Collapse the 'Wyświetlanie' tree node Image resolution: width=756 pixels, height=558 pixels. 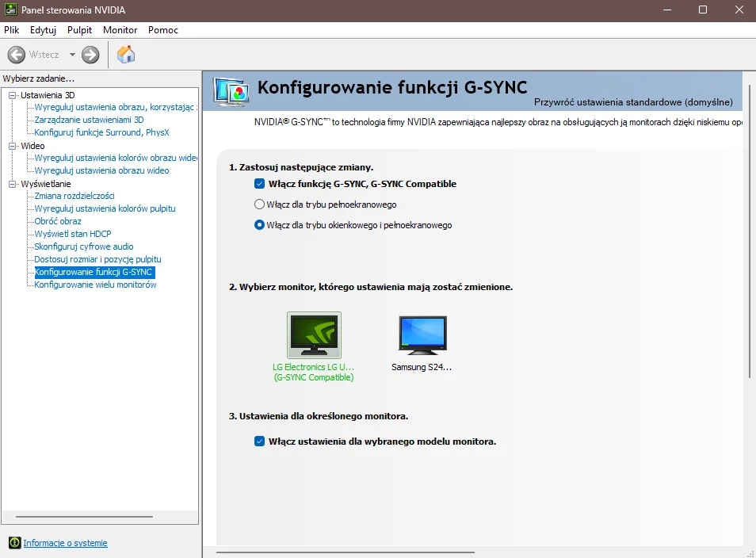click(x=13, y=184)
